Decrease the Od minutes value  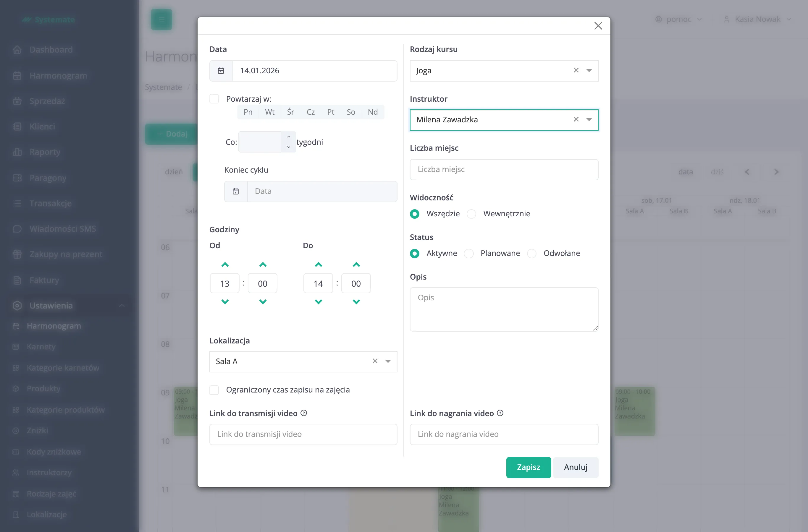pos(263,302)
